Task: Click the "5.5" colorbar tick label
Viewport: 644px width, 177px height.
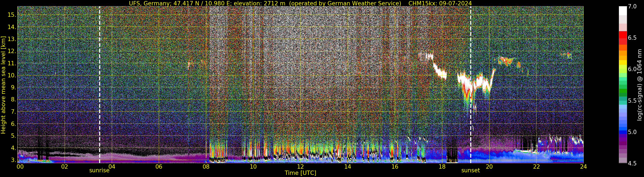Action: 632,101
